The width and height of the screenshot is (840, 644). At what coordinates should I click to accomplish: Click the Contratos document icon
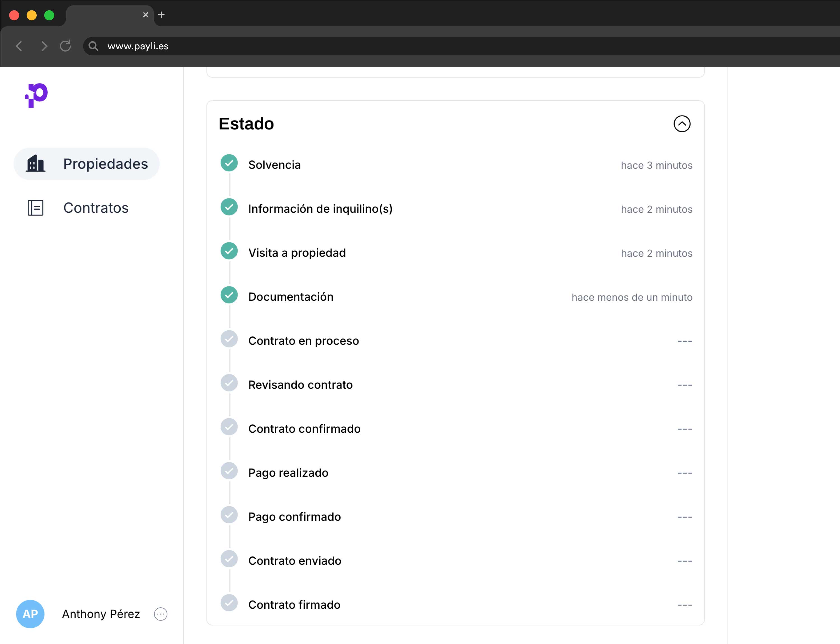click(x=36, y=208)
